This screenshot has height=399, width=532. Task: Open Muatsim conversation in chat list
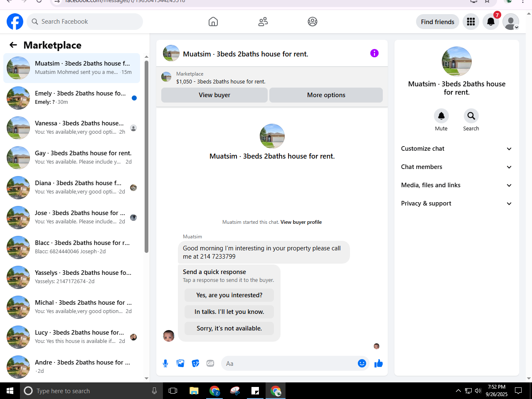(x=71, y=68)
